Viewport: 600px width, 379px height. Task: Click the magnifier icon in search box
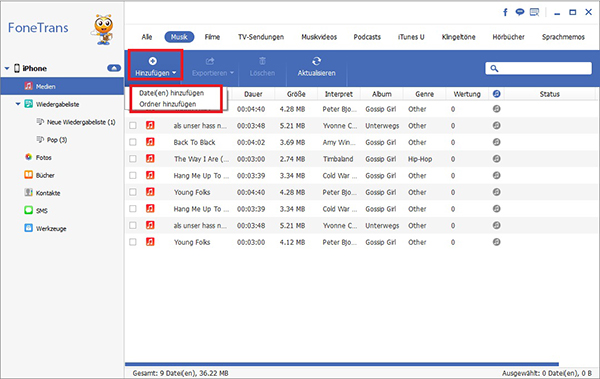click(494, 69)
